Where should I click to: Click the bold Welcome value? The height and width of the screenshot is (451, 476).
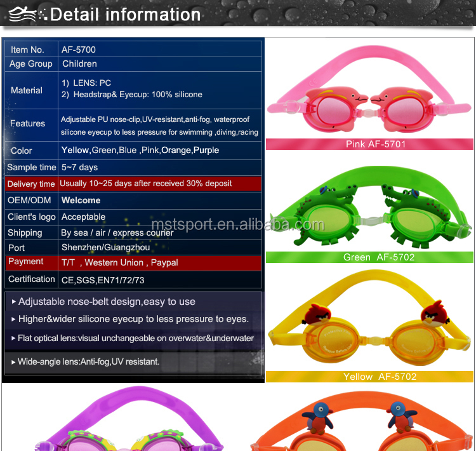[x=81, y=200]
